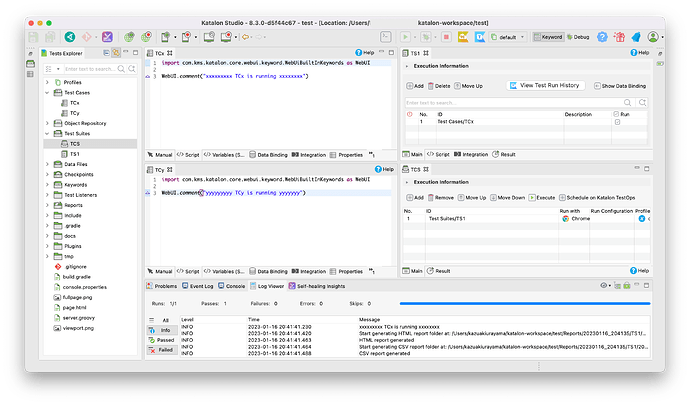
Task: Click the green Run toolbar icon
Action: (405, 37)
